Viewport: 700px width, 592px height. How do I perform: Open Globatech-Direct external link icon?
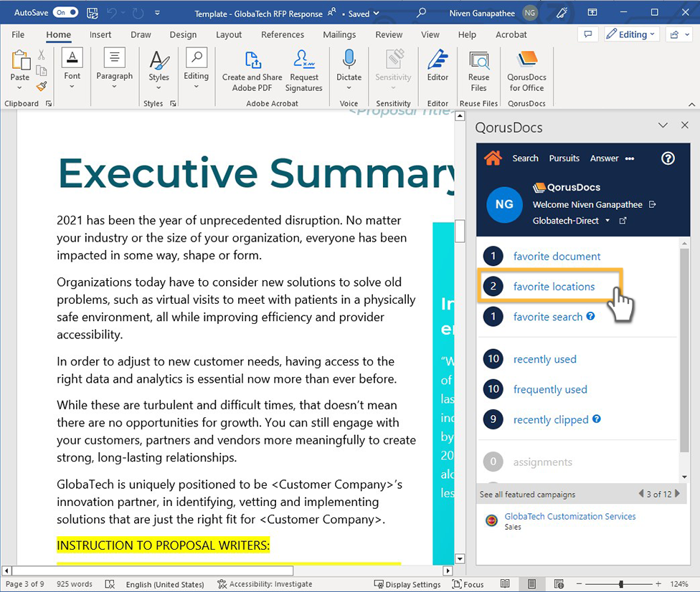coord(623,220)
